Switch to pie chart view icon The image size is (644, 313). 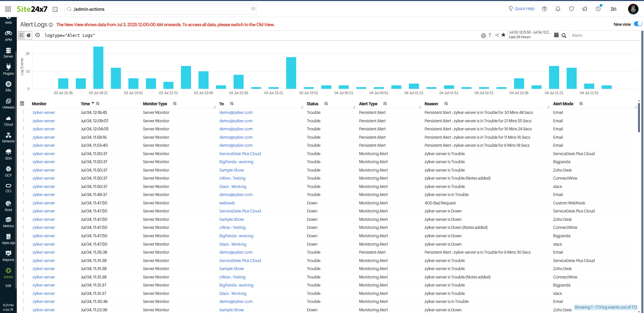29,35
